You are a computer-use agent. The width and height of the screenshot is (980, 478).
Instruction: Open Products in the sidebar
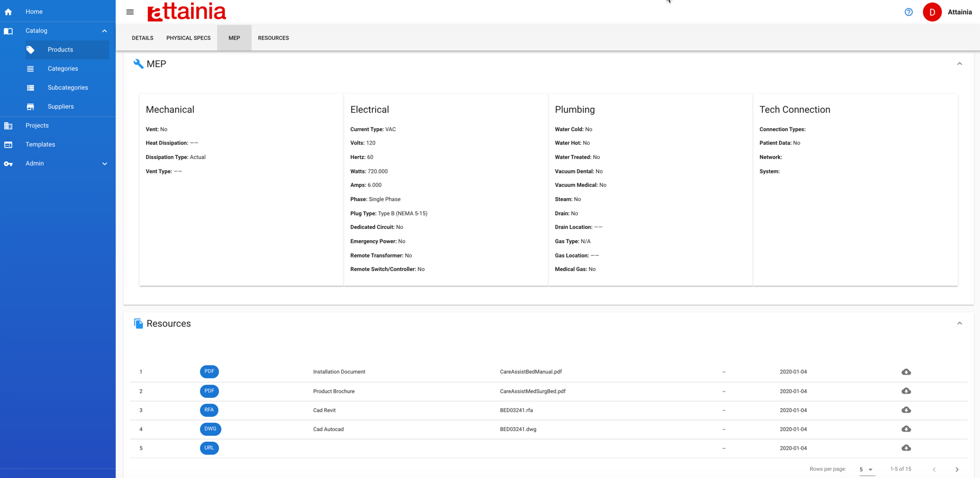[x=61, y=50]
